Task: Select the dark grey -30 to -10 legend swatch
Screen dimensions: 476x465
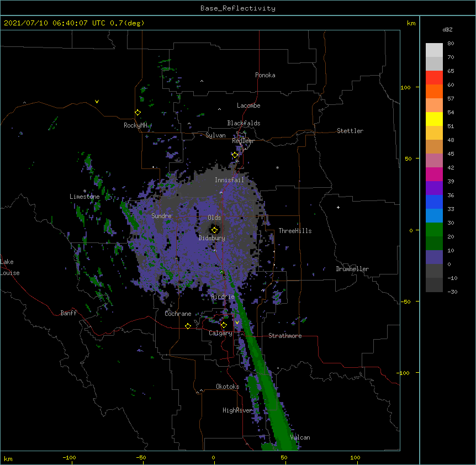Action: 434,285
